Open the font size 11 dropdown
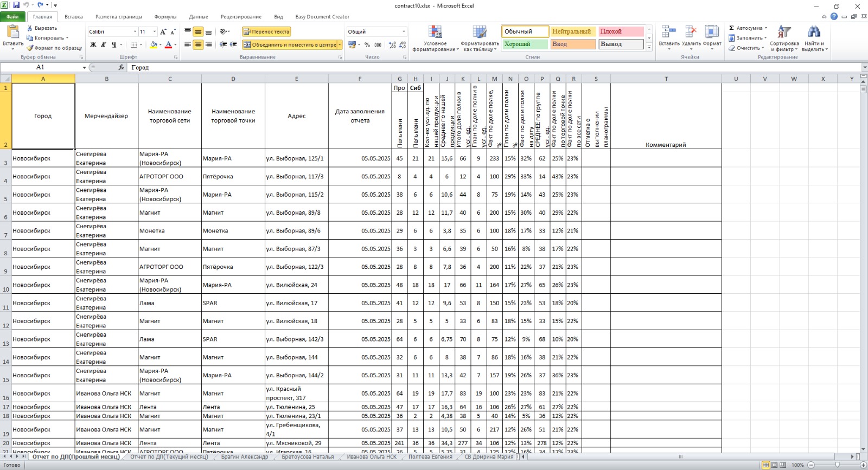This screenshot has height=470, width=868. 155,32
